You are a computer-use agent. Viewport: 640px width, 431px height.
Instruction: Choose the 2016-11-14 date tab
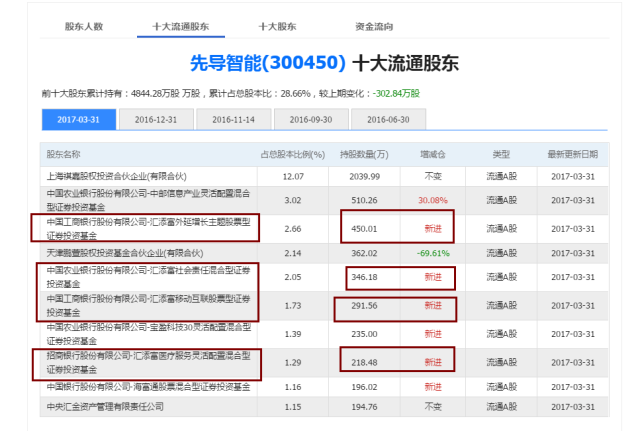[x=233, y=120]
